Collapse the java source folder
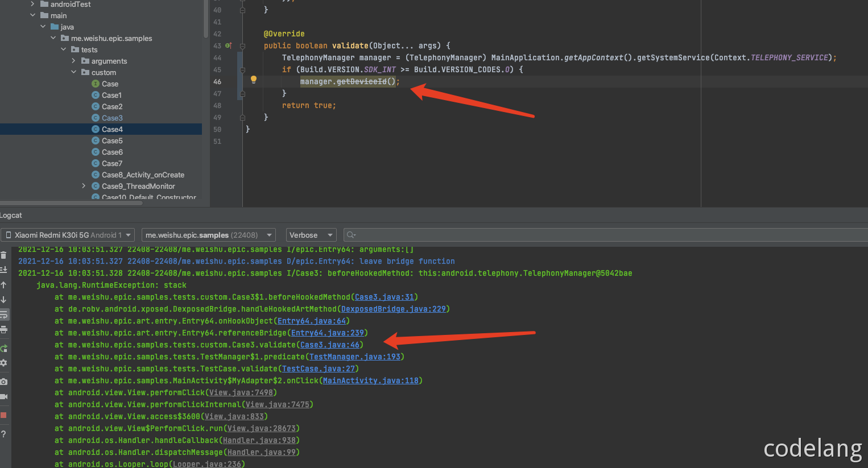This screenshot has height=468, width=868. pos(43,27)
